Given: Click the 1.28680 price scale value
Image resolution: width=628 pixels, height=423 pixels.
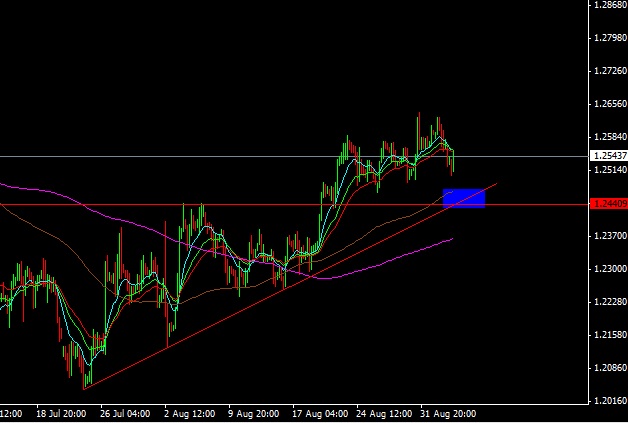Looking at the screenshot, I should 610,5.
